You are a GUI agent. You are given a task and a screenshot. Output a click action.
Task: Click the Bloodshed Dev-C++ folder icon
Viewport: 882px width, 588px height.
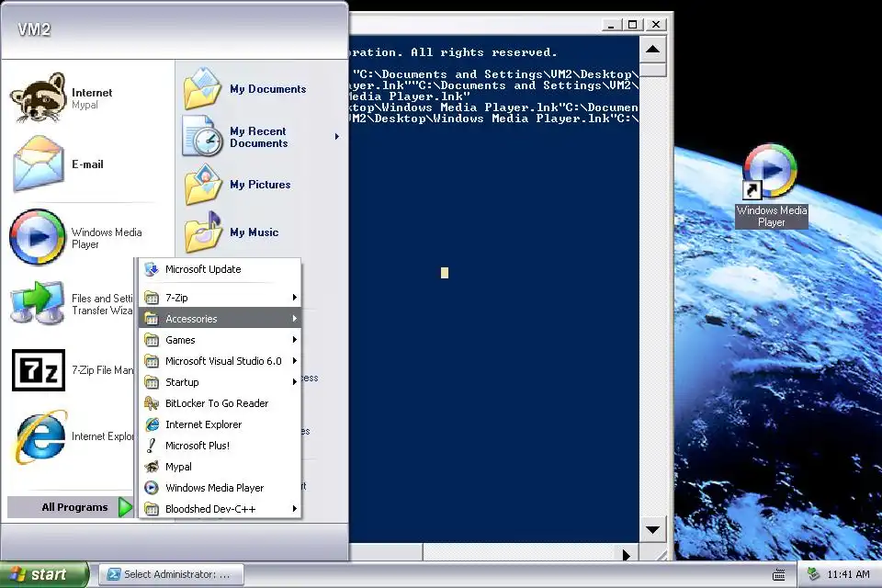(x=152, y=509)
